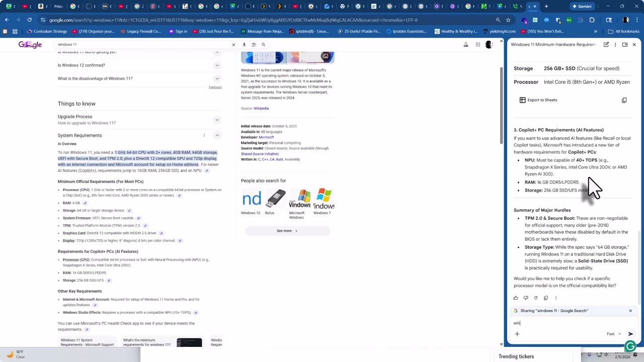The image size is (644, 362).
Task: Open Shared Source Initiative link
Action: [260, 154]
